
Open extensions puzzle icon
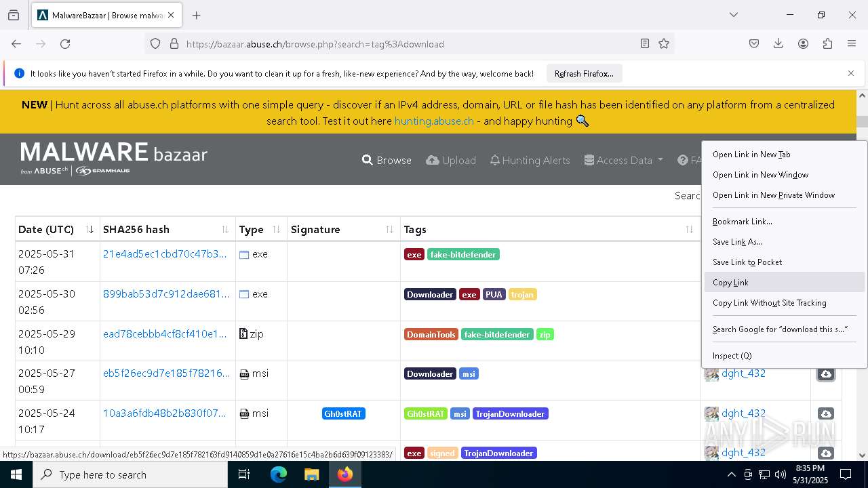(x=827, y=43)
